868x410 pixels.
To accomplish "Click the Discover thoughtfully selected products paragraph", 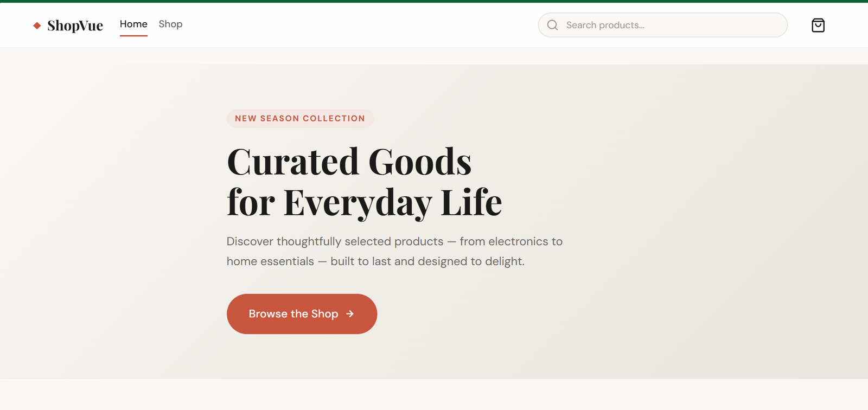I will (394, 251).
